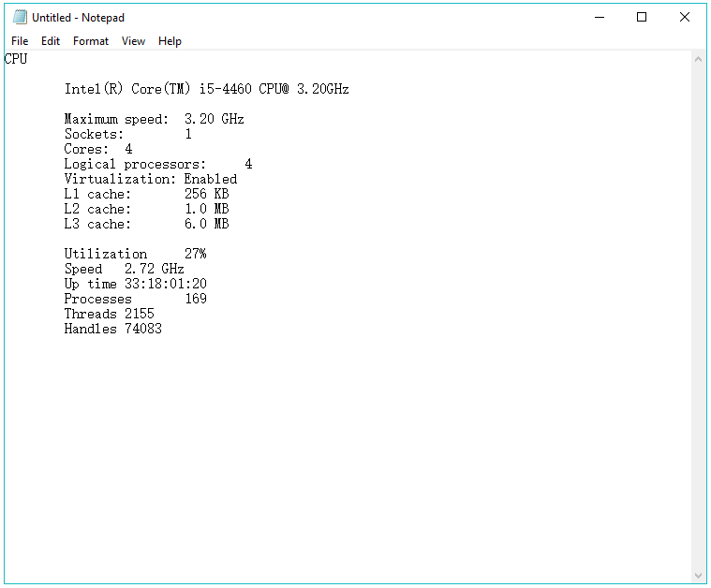Image resolution: width=711 pixels, height=588 pixels.
Task: Click the 'Utilization 27%' line
Action: 136,254
